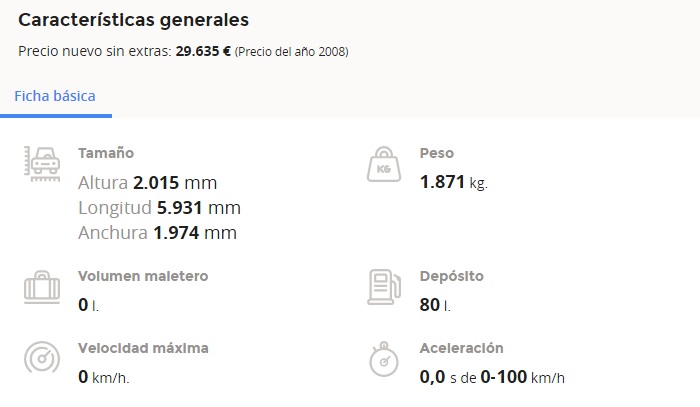Click the 29.635 € price value
This screenshot has width=700, height=407.
point(203,51)
